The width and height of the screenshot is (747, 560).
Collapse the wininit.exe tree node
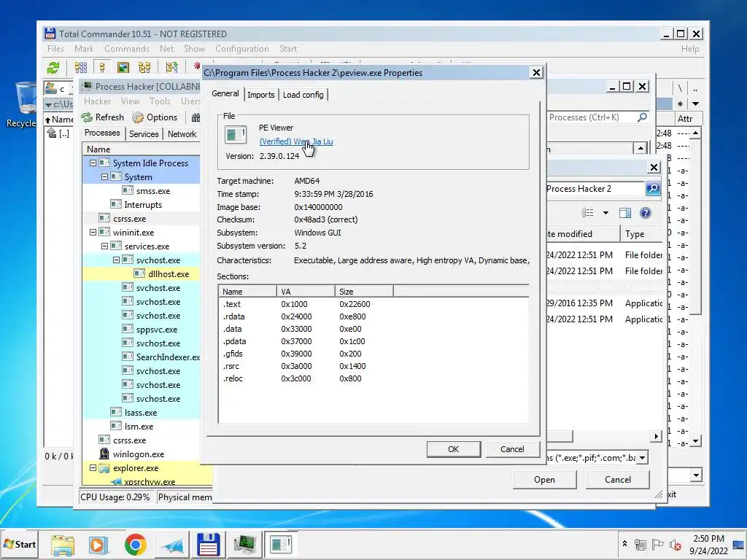(93, 233)
